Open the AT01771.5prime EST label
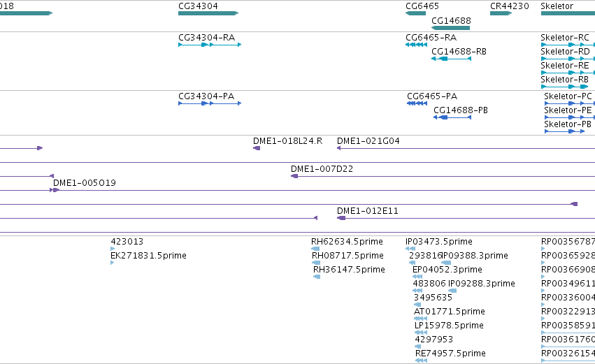The image size is (595, 364). (450, 312)
